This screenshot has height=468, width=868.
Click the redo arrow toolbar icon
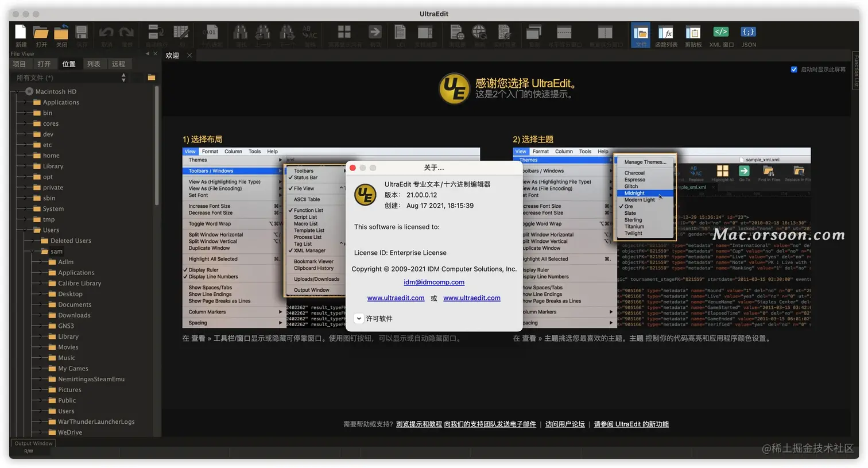pyautogui.click(x=127, y=32)
